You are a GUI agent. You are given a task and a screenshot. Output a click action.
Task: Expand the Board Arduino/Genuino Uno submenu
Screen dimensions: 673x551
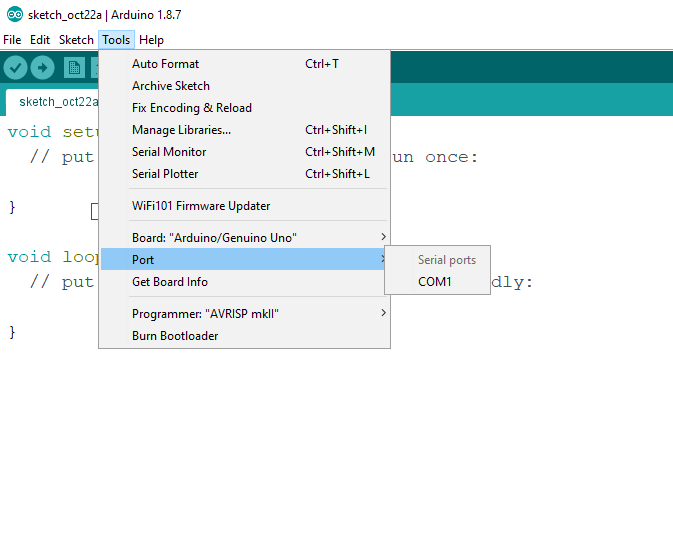point(245,238)
